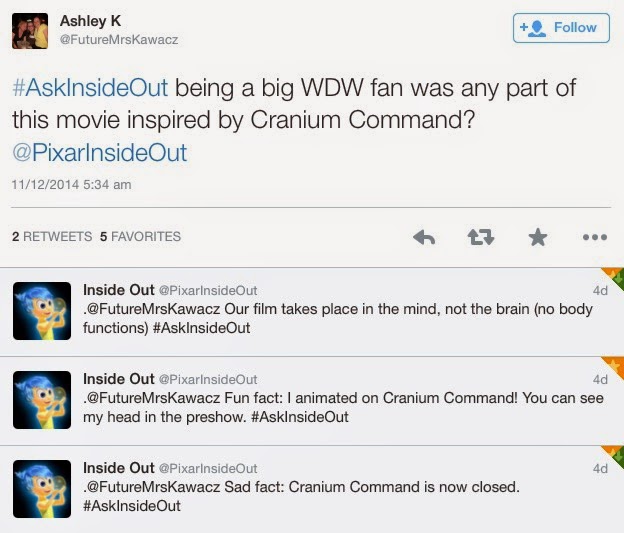Open Ashley K's profile photo

click(30, 31)
